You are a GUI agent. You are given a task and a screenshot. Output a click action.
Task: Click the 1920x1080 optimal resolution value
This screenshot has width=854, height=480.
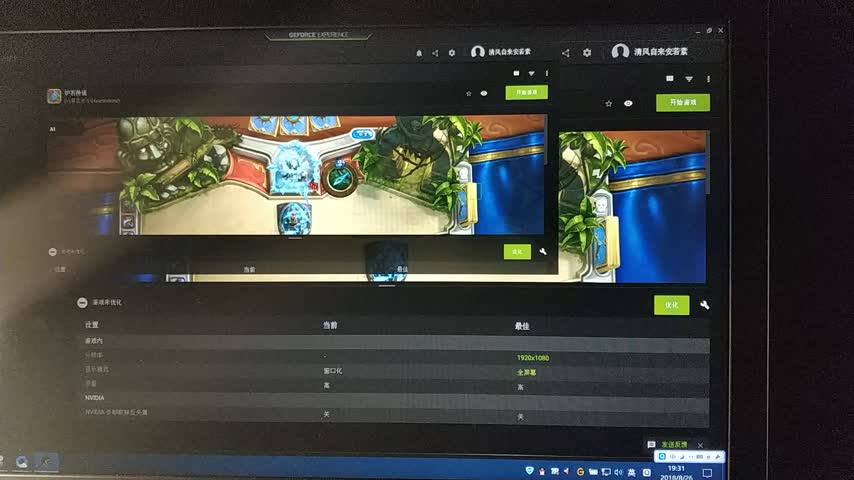coord(533,358)
